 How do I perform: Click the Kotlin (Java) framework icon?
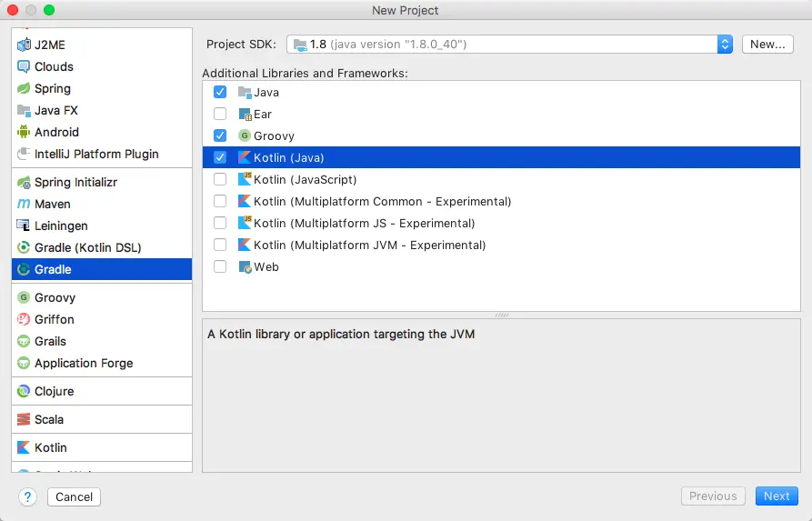point(245,157)
